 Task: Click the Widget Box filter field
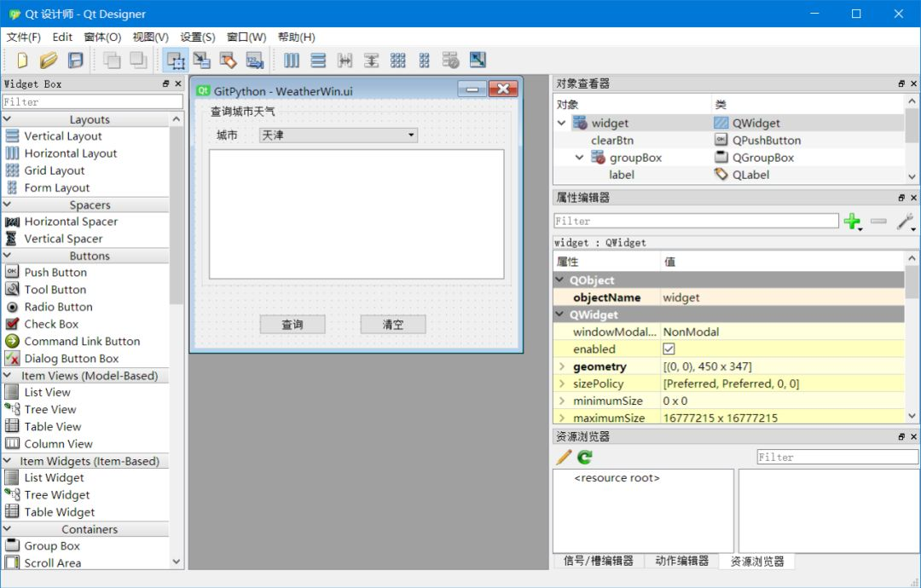[93, 101]
